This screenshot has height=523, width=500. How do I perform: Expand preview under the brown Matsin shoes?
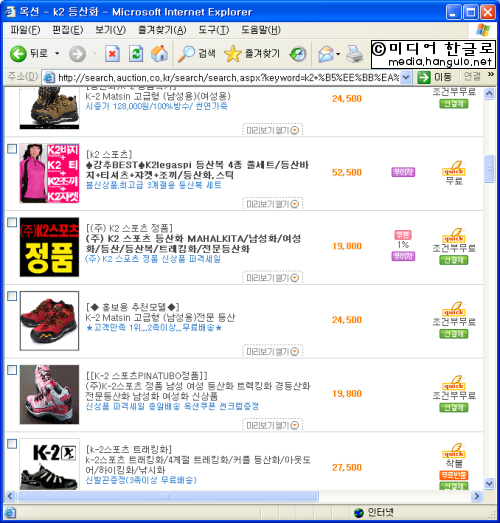(x=273, y=130)
